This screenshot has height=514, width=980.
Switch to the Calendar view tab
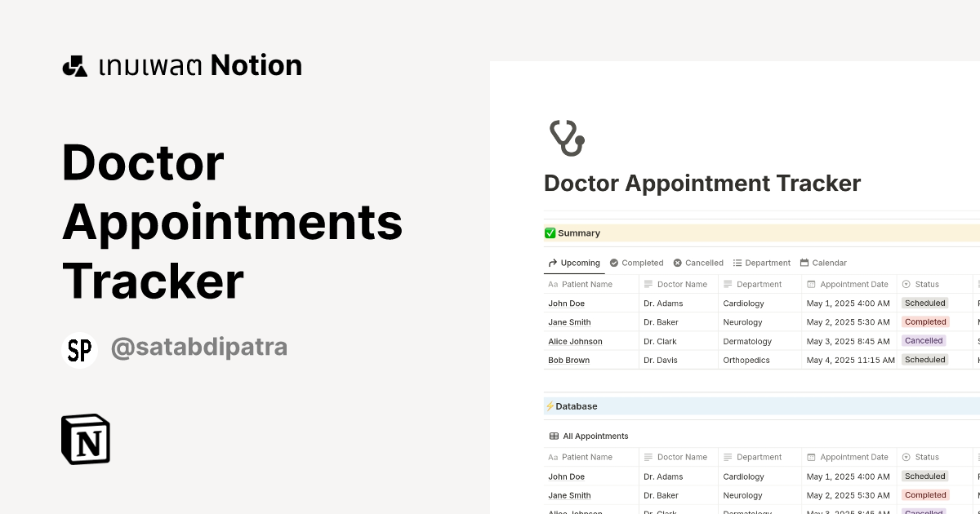824,263
